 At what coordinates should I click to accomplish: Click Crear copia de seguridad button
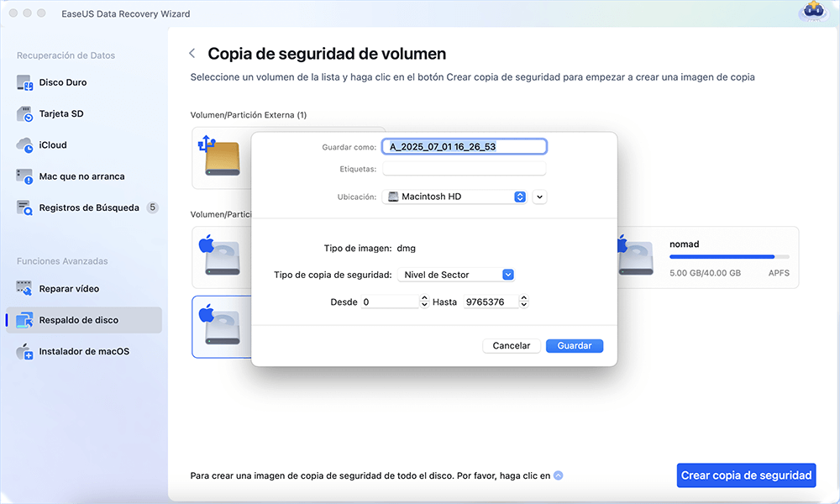click(746, 475)
